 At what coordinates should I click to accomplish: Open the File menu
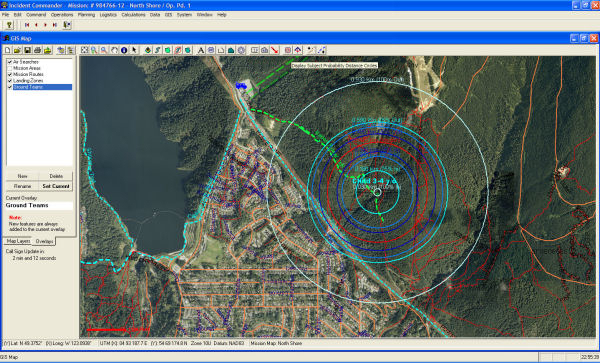pos(5,15)
